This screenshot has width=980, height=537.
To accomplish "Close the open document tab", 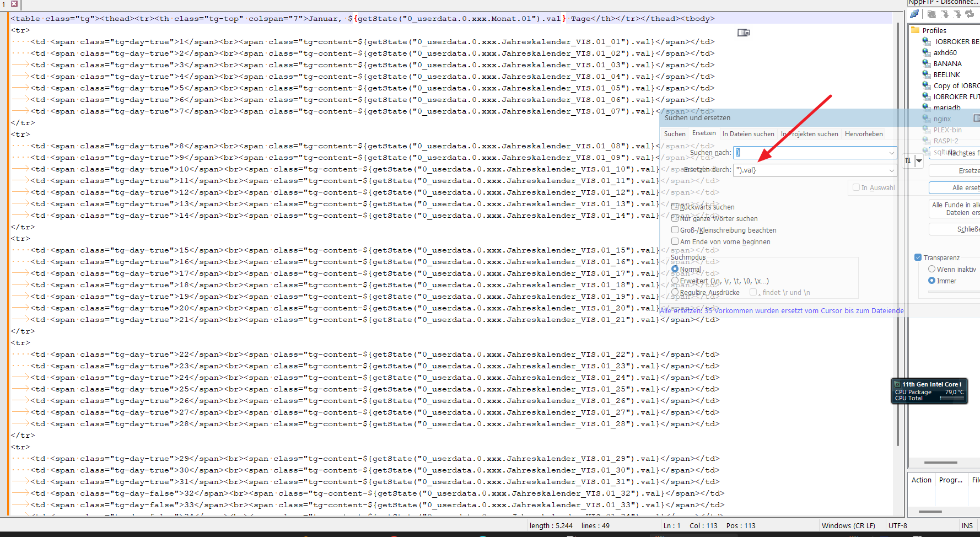I will 14,4.
